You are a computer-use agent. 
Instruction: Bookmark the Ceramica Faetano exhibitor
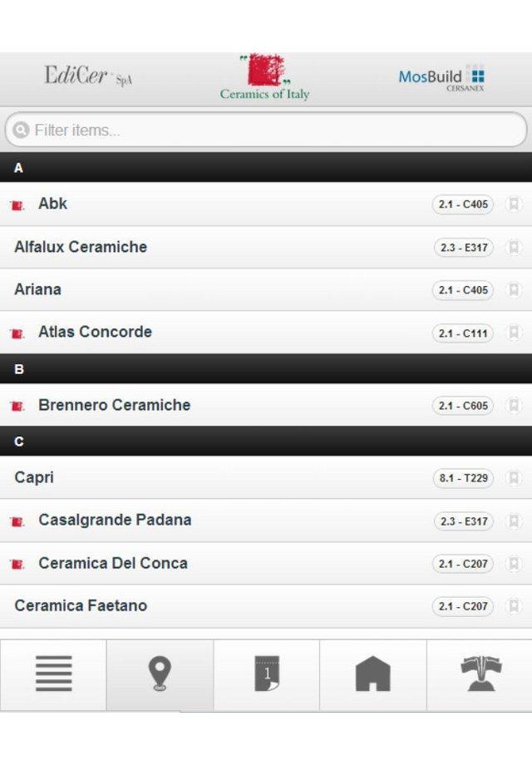pos(514,606)
